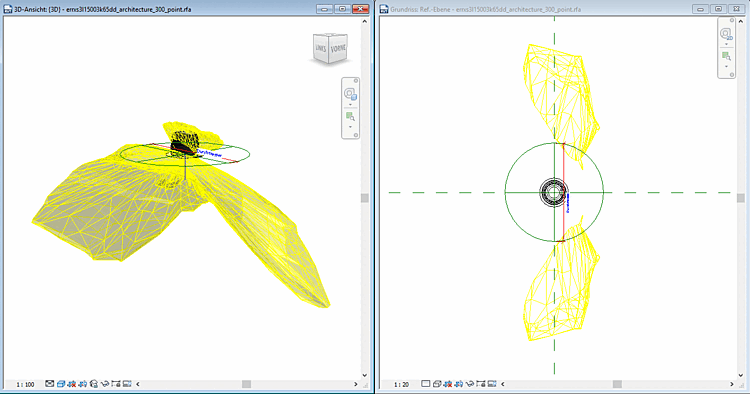Open visual style menu in 3D view
This screenshot has height=394, width=750.
coord(61,383)
